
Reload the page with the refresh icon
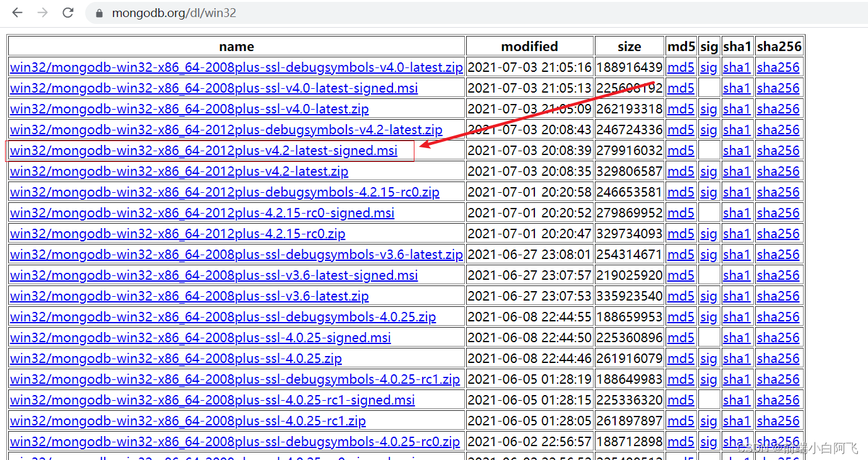tap(68, 13)
